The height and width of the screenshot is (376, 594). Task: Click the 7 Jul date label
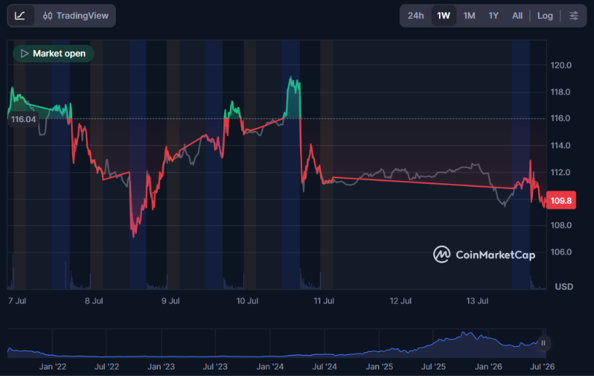(17, 301)
